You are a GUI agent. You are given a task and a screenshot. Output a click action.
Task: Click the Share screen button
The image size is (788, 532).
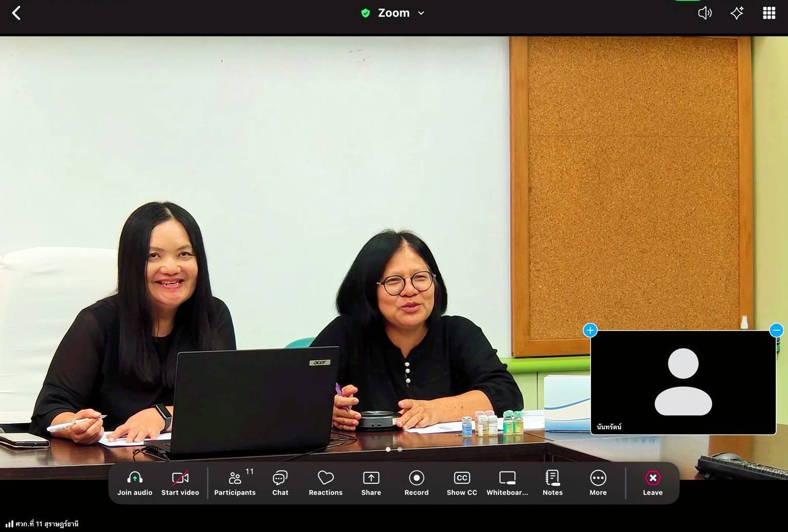click(371, 483)
